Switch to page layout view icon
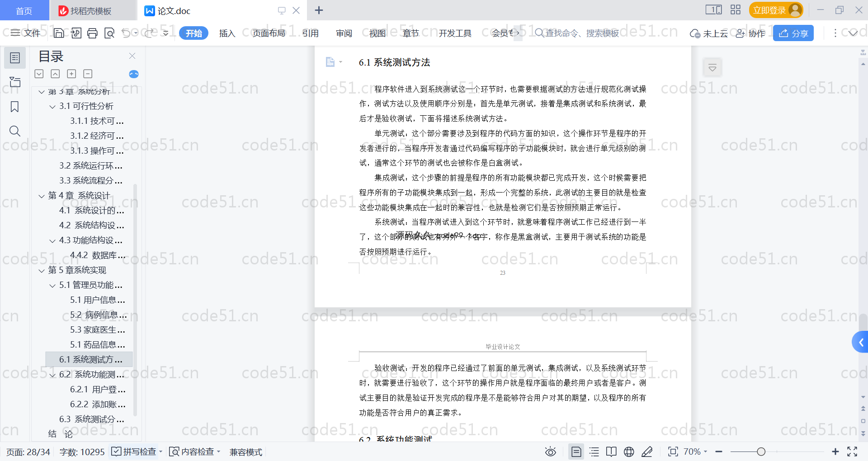 pos(576,452)
